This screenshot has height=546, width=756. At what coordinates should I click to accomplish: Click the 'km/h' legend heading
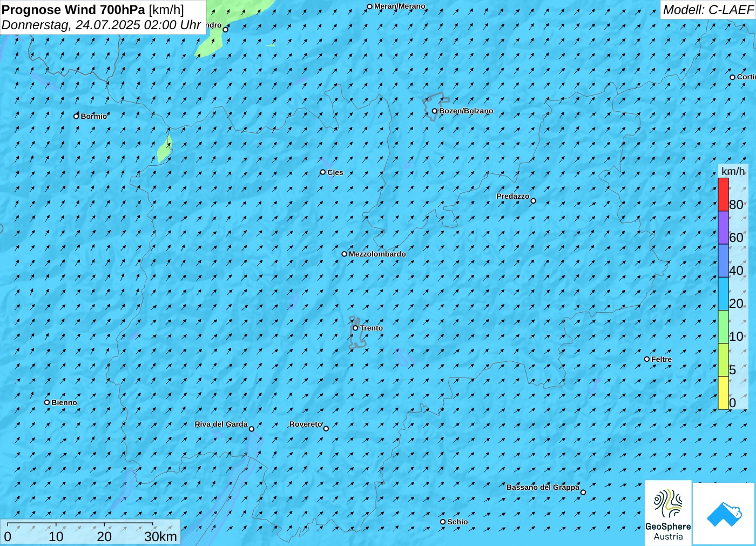point(733,171)
